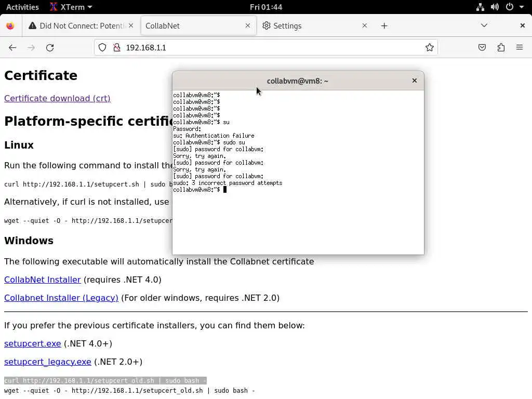Click the highlighted curl setupcert_old.sh command
532x399 pixels.
(x=105, y=381)
